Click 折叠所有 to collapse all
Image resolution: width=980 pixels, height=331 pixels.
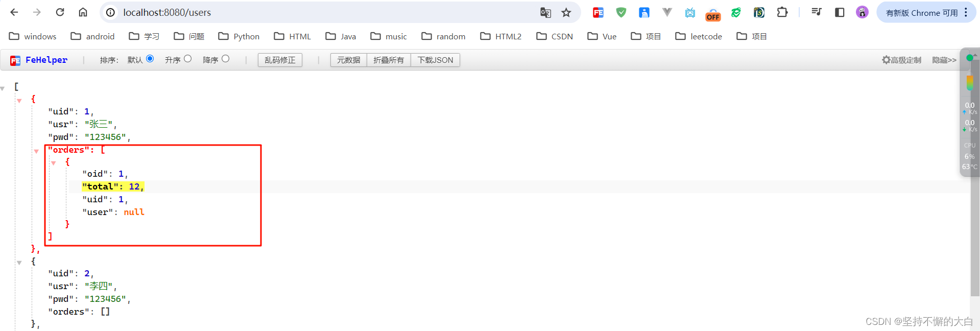pos(389,60)
